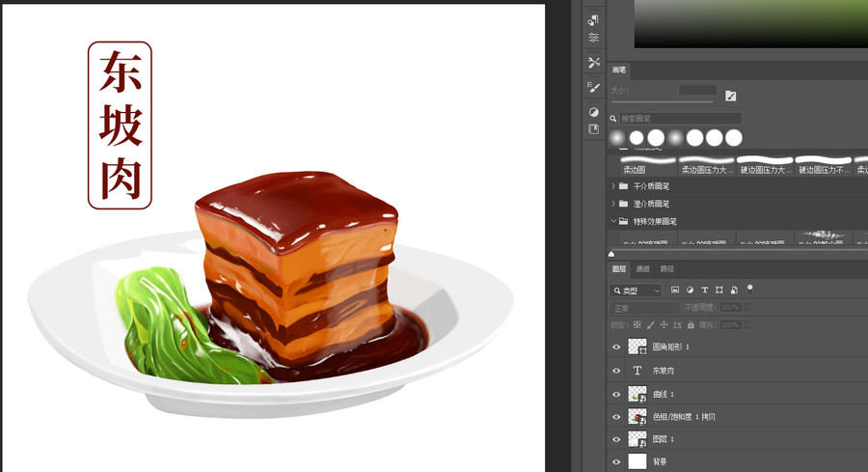Open the 正常 blend mode dropdown
Screen dimensions: 868x472
coord(644,308)
